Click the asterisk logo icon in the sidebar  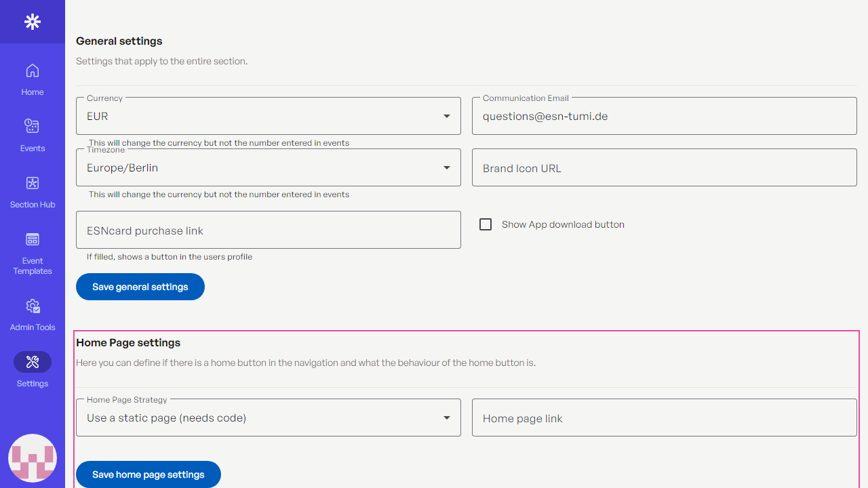pos(32,22)
